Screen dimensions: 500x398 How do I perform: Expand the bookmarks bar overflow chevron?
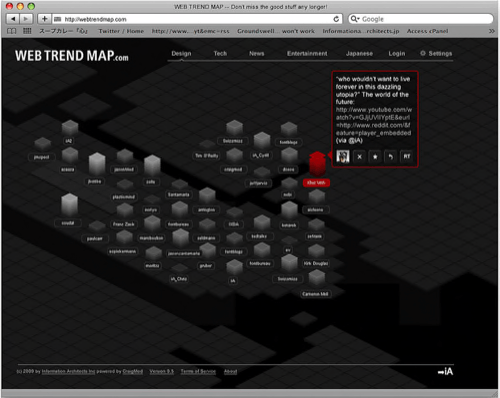pyautogui.click(x=492, y=31)
